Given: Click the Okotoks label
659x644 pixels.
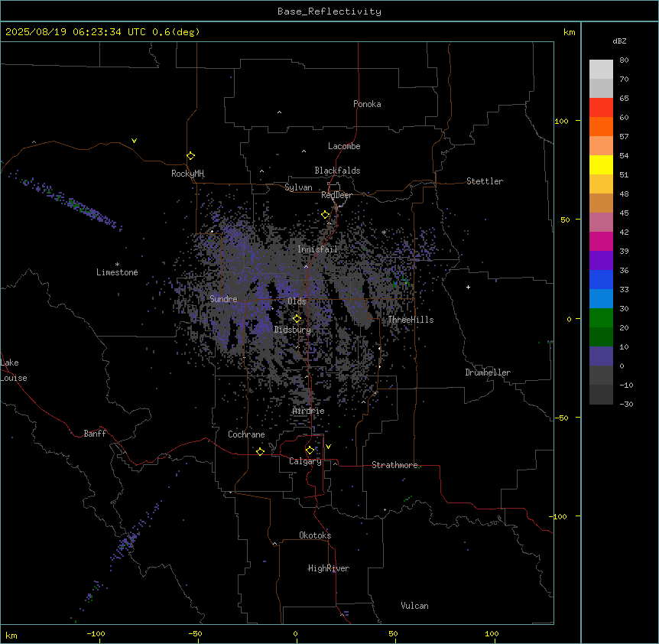Looking at the screenshot, I should 315,535.
